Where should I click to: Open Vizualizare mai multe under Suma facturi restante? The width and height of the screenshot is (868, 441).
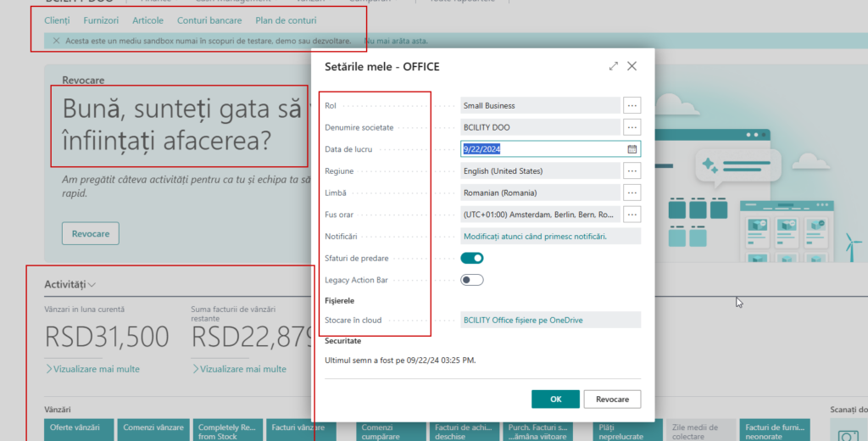239,369
